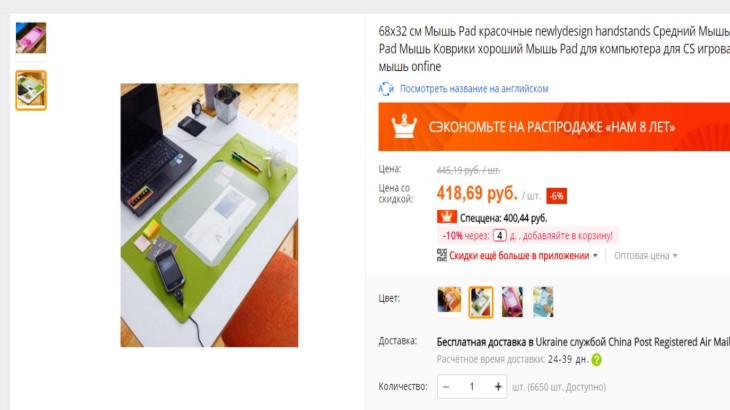Click the plus button to increase quantity
The width and height of the screenshot is (730, 410).
tap(498, 387)
